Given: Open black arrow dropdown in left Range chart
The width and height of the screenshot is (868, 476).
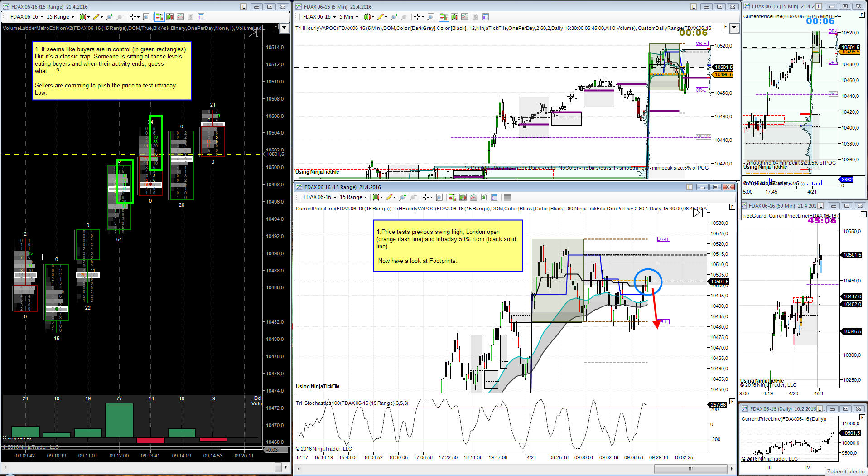Looking at the screenshot, I should (284, 28).
